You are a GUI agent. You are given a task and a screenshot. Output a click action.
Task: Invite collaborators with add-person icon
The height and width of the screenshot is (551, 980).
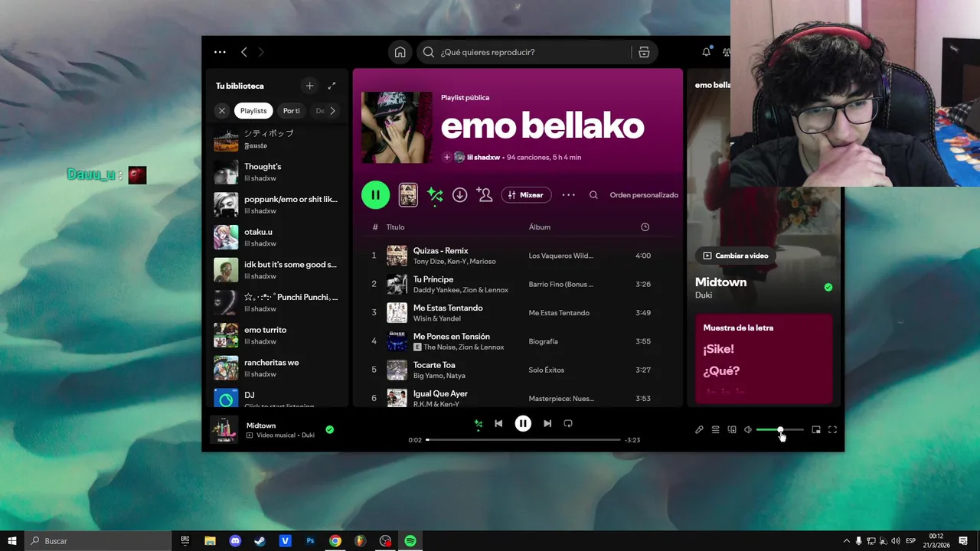485,195
